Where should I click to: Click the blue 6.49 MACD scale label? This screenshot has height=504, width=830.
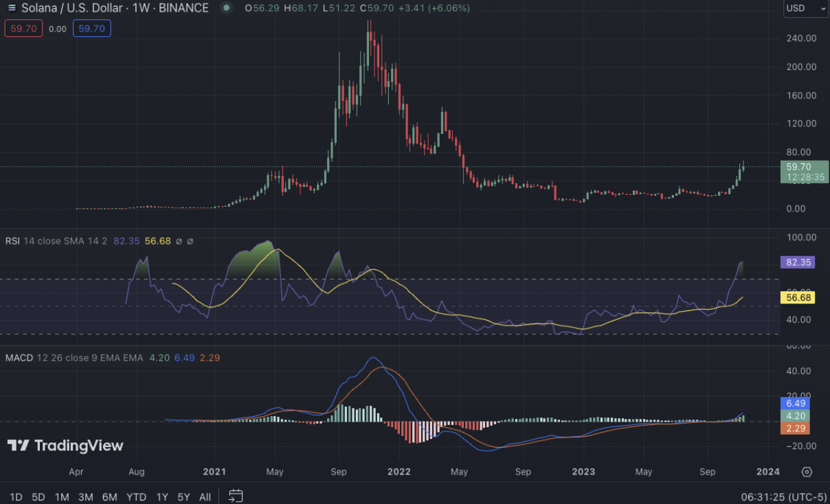click(796, 403)
